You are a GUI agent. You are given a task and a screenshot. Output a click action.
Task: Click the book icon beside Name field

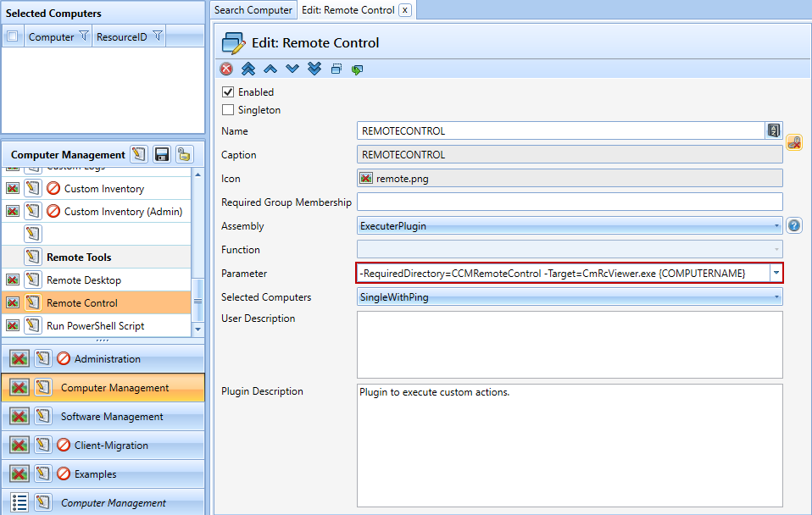(x=773, y=130)
